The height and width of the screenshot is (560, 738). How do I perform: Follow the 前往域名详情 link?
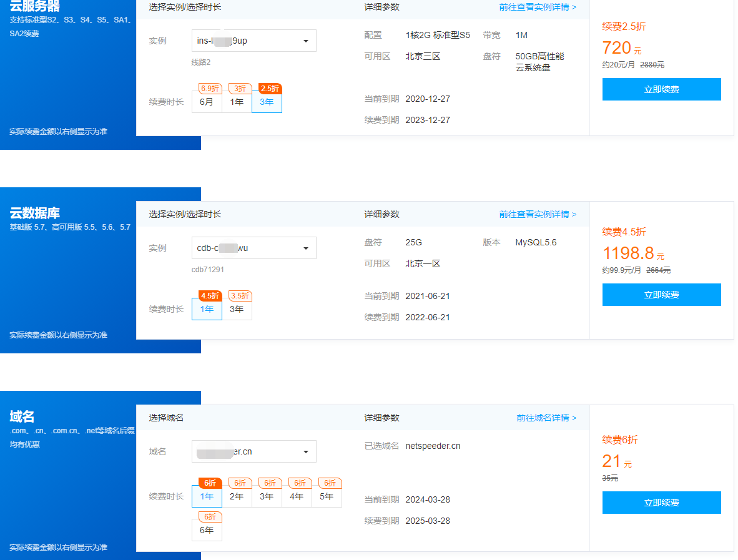pyautogui.click(x=546, y=418)
